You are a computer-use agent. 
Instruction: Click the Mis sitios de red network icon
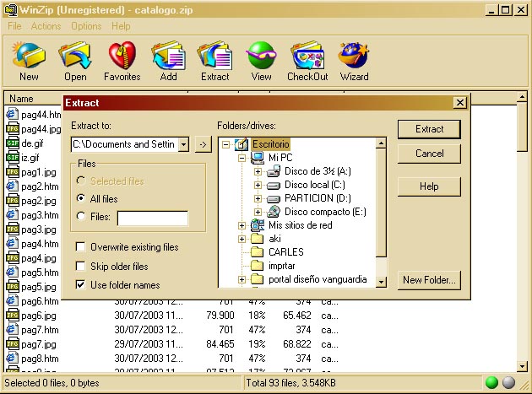(258, 225)
